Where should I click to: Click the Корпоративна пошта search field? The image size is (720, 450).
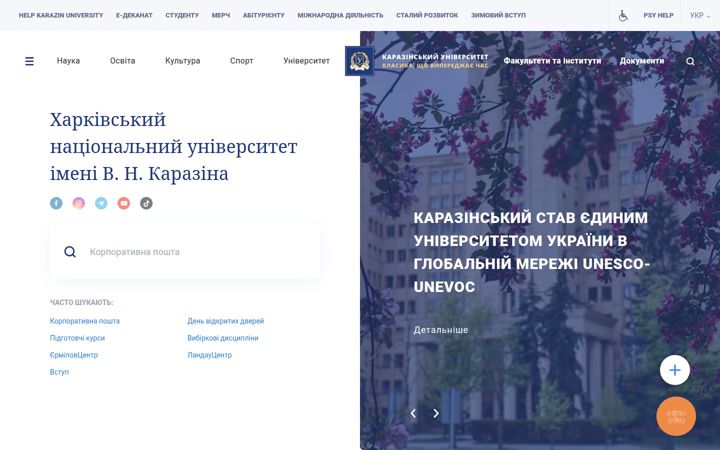click(185, 252)
